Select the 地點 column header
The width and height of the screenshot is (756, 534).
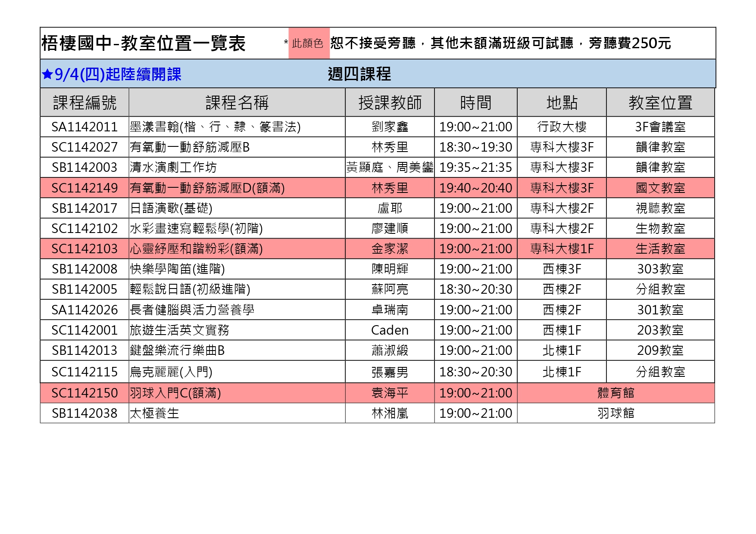562,102
